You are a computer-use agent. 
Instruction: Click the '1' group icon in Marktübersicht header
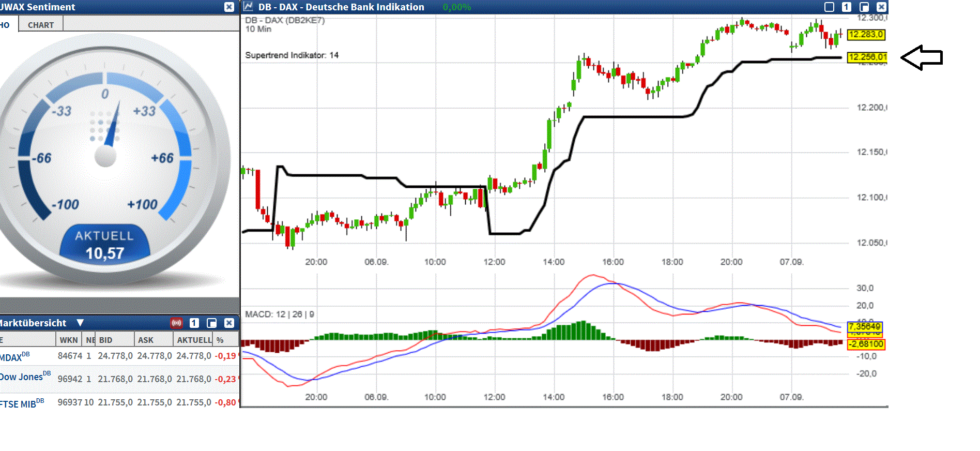194,323
